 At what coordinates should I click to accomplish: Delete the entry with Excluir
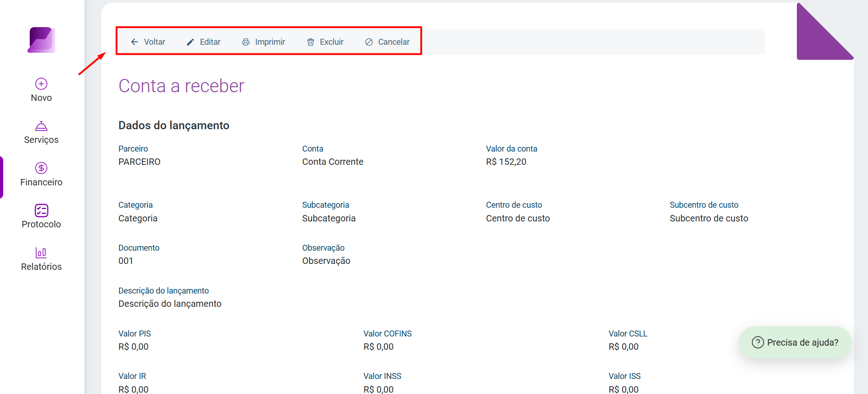point(325,42)
